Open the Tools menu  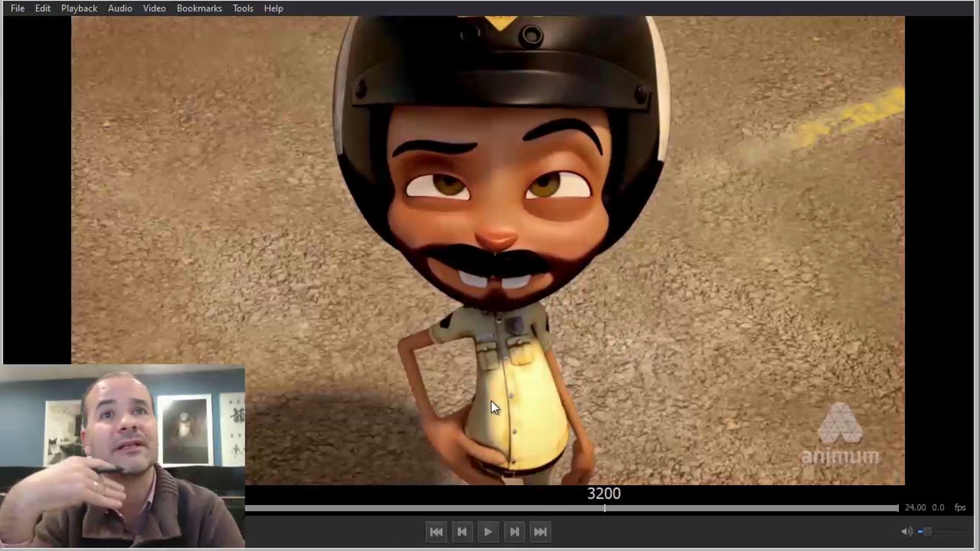243,8
